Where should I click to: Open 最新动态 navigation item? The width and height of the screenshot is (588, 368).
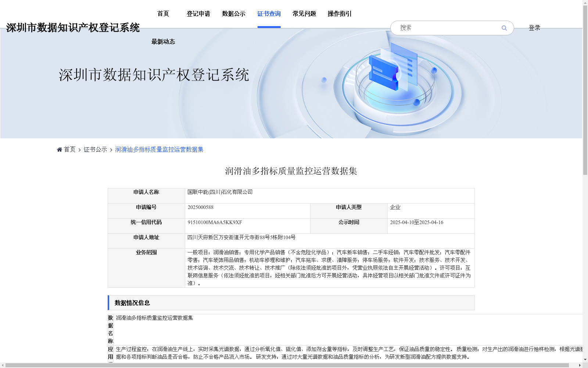(163, 42)
